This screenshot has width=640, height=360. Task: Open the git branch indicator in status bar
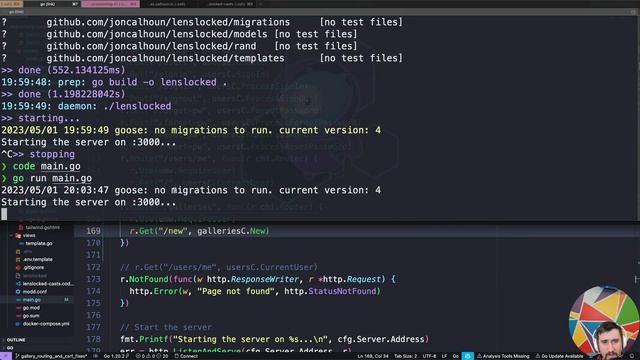click(x=51, y=356)
